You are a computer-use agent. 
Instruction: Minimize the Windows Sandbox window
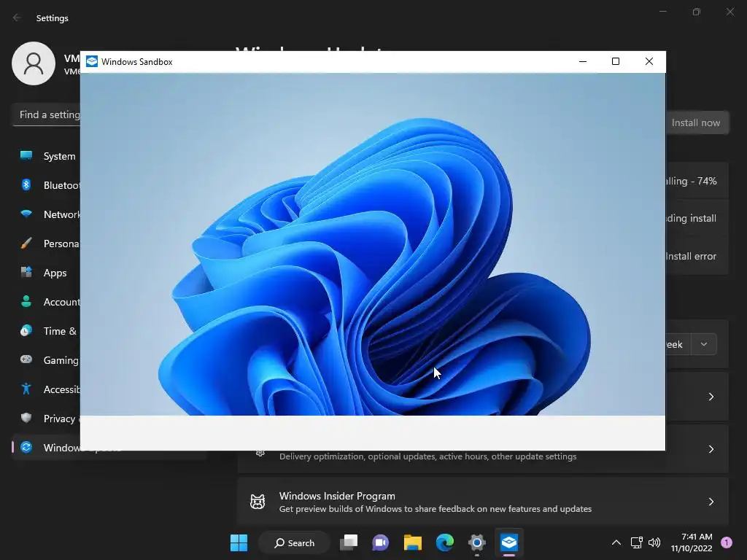[583, 61]
